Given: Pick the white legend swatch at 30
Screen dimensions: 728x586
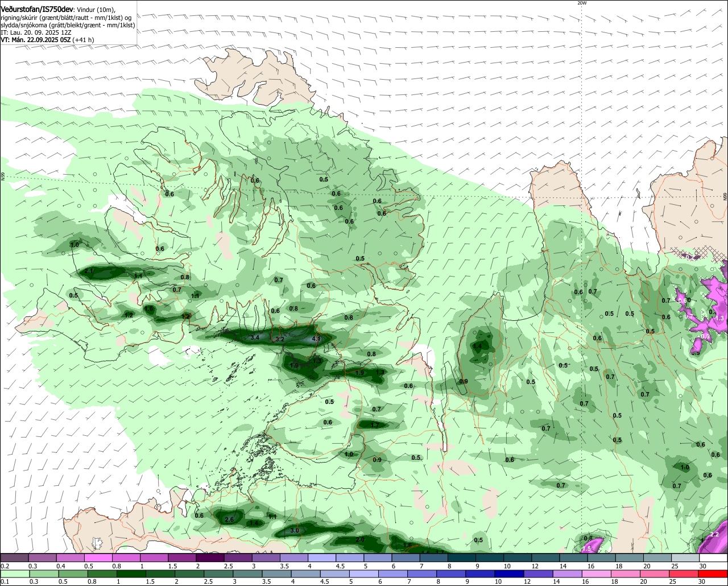Looking at the screenshot, I should coord(713,558).
